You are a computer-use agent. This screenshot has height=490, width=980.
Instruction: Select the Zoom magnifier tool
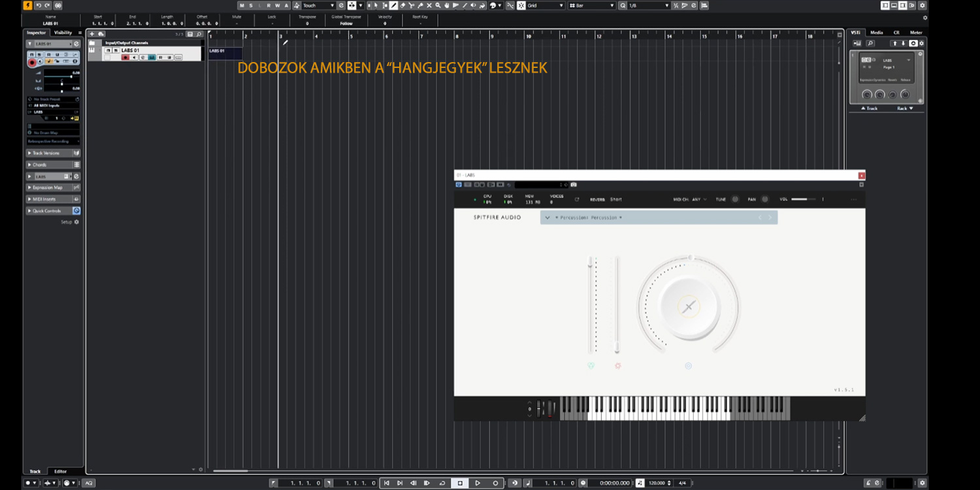[x=438, y=5]
